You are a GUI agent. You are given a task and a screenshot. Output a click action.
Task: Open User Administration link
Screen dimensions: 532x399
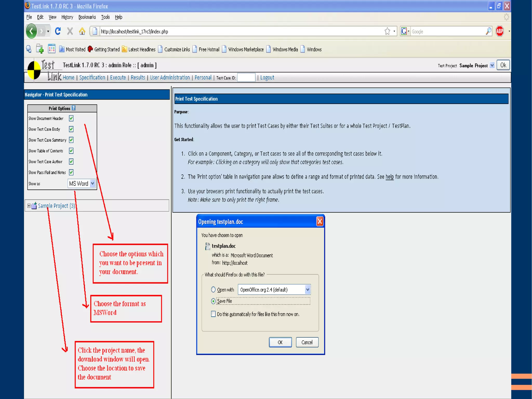point(170,77)
